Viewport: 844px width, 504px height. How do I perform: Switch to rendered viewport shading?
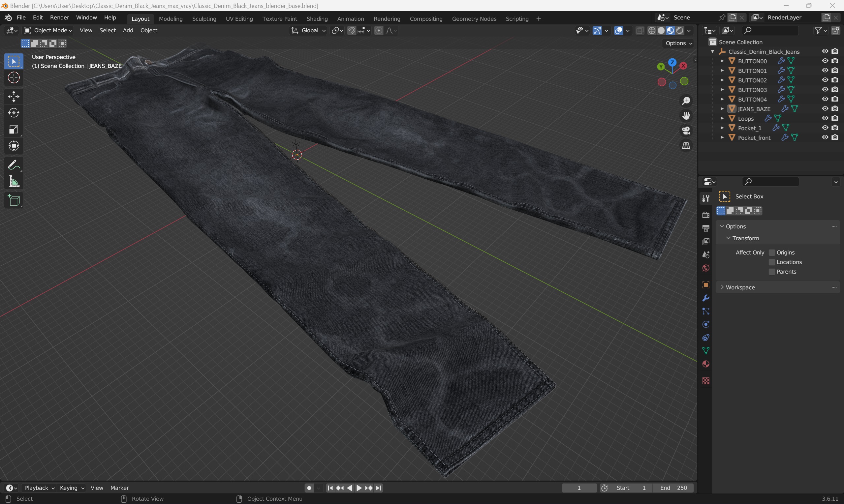[x=680, y=31]
